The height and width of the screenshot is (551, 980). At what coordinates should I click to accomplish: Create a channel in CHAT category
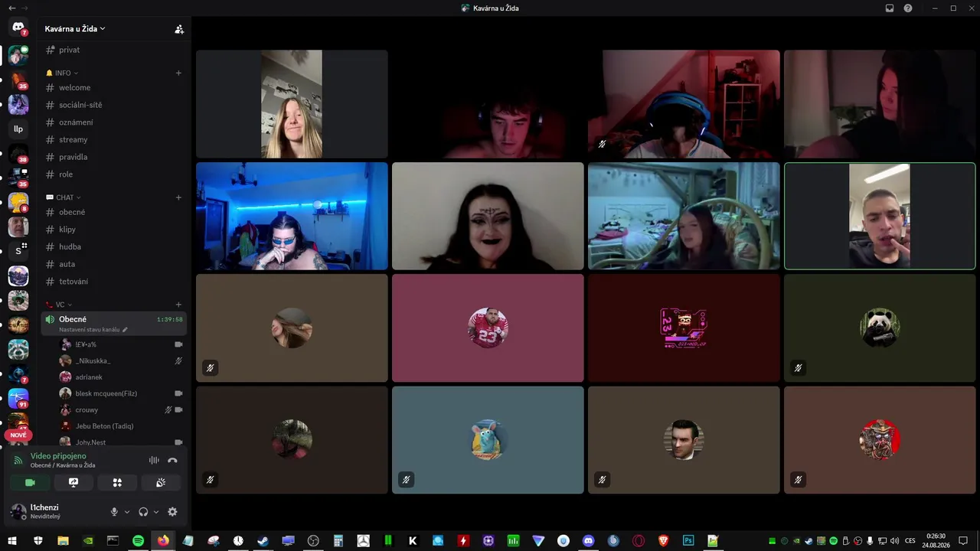[178, 197]
